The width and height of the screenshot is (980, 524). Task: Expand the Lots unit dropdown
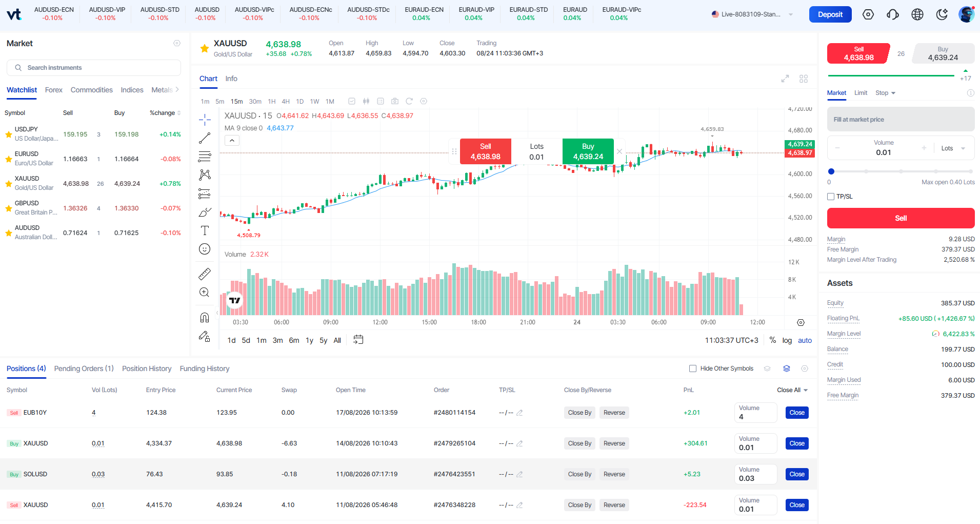click(x=953, y=148)
